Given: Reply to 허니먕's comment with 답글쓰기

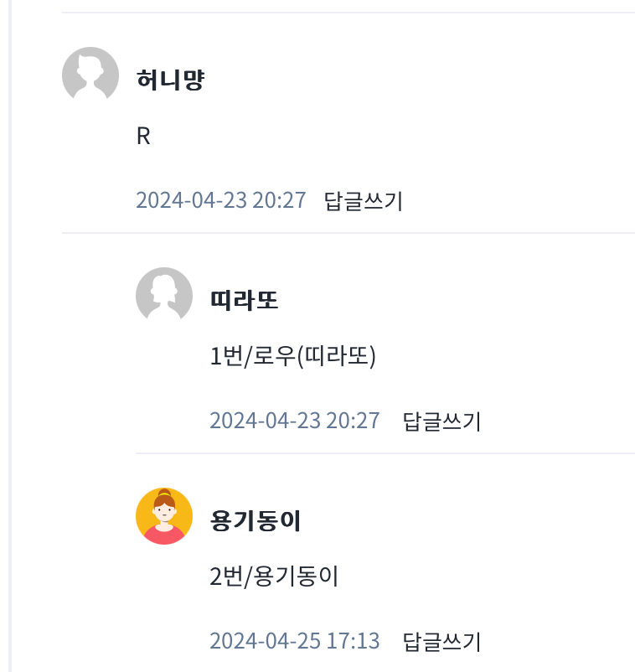Looking at the screenshot, I should coord(364,201).
